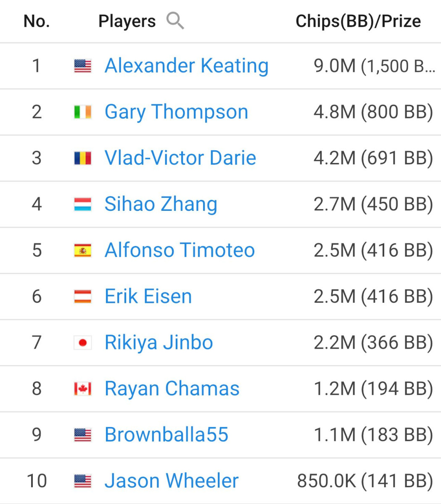The image size is (441, 504).
Task: Select Vlad-Victor Darie's name
Action: pos(180,158)
